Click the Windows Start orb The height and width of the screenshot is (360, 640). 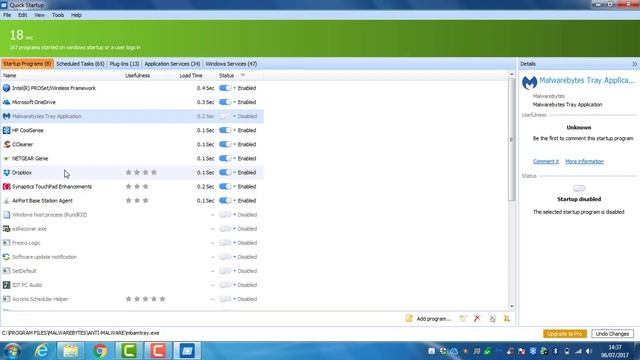coord(13,351)
